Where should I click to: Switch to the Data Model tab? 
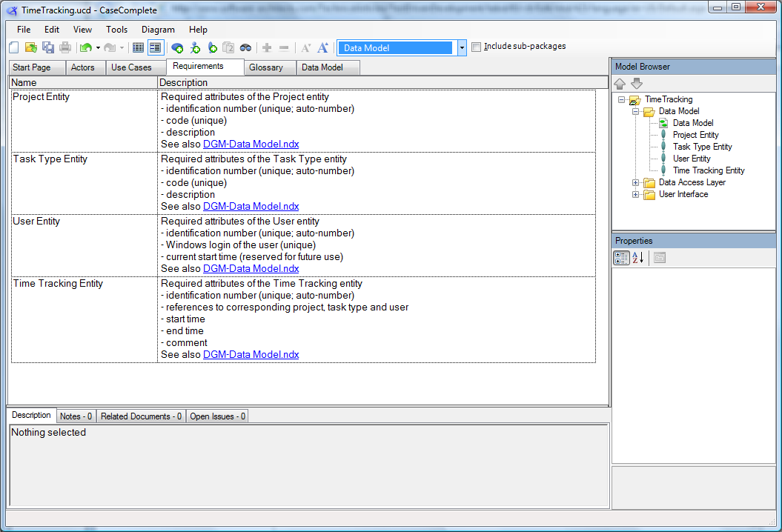point(328,67)
